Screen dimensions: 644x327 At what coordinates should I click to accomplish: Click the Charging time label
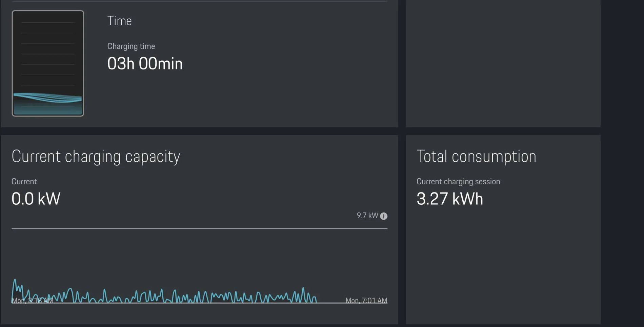click(131, 46)
